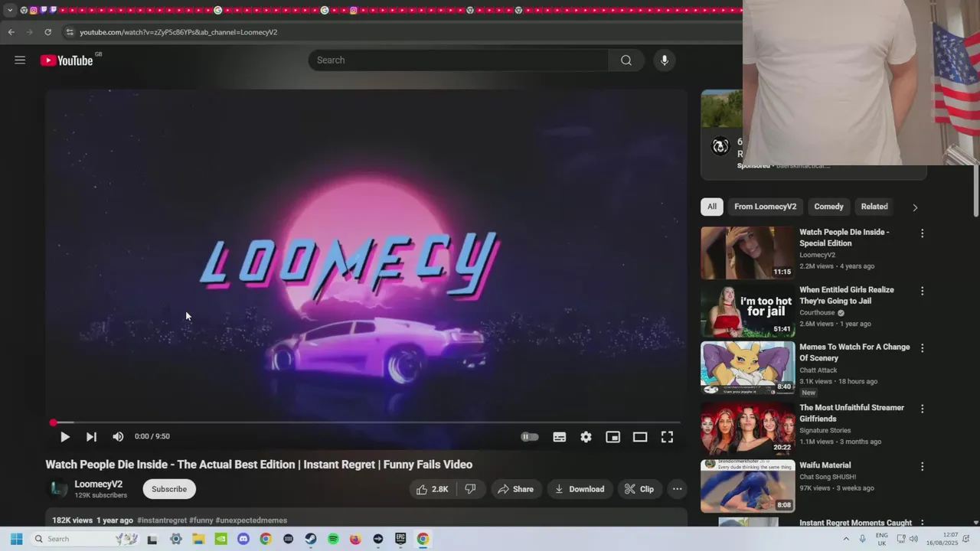
Task: Select the Related filter chip
Action: click(x=874, y=207)
